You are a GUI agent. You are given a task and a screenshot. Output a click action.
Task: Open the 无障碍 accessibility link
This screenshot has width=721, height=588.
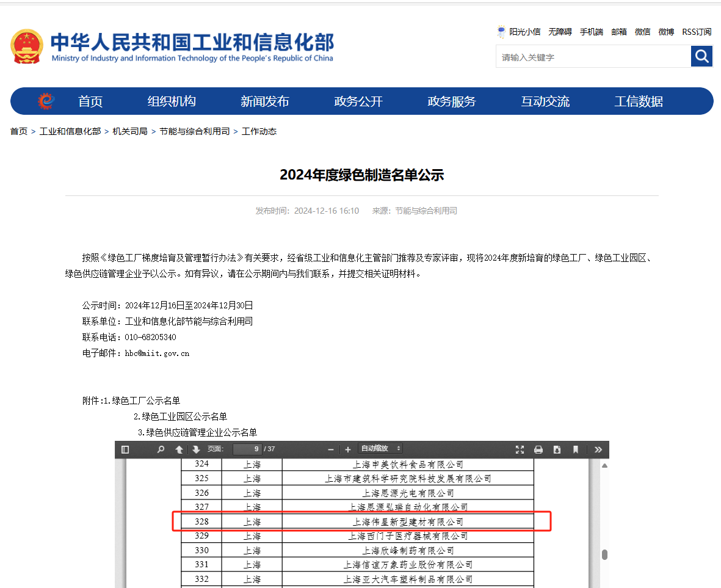point(560,32)
